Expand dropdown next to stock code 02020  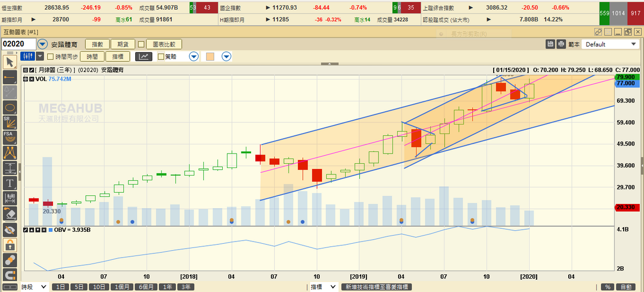(x=42, y=44)
